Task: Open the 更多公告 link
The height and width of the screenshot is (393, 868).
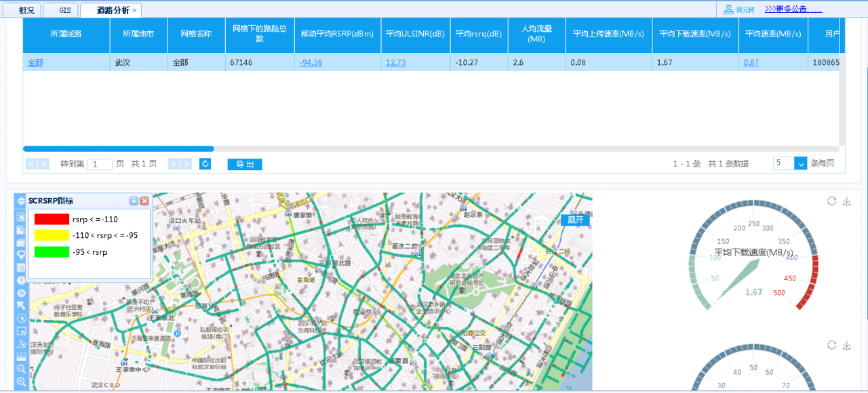Action: (793, 9)
